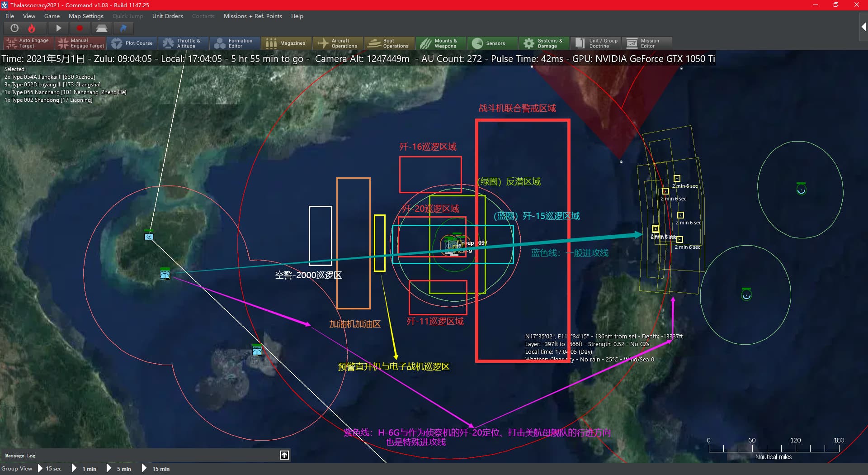Viewport: 868px width, 475px height.
Task: Open Aircraft Operations window
Action: [x=338, y=43]
